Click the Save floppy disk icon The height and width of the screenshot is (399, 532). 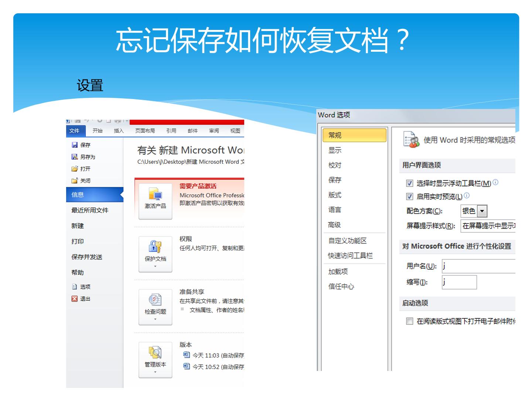coord(75,145)
